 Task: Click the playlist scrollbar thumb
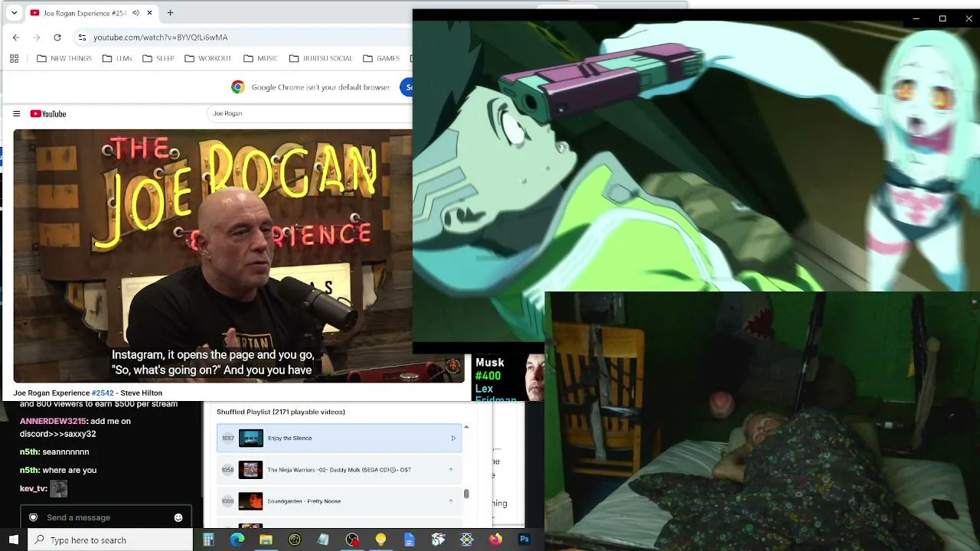click(x=466, y=494)
